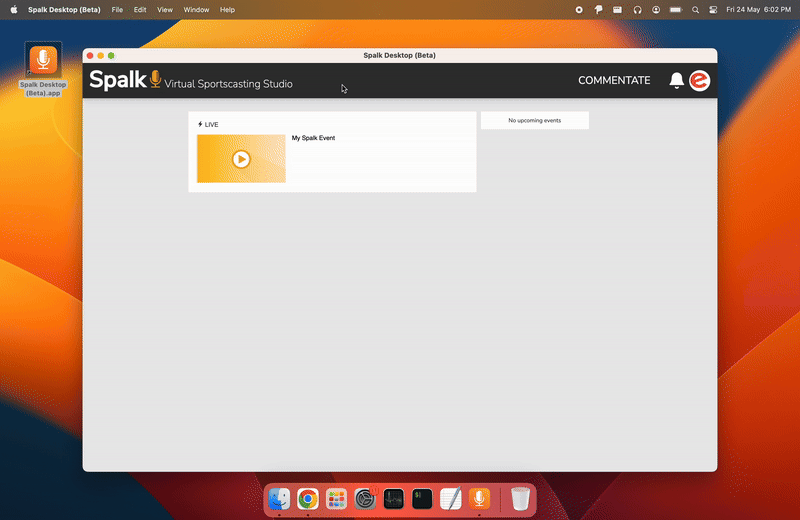This screenshot has height=520, width=800.
Task: Click the No upcoming events box
Action: click(535, 120)
